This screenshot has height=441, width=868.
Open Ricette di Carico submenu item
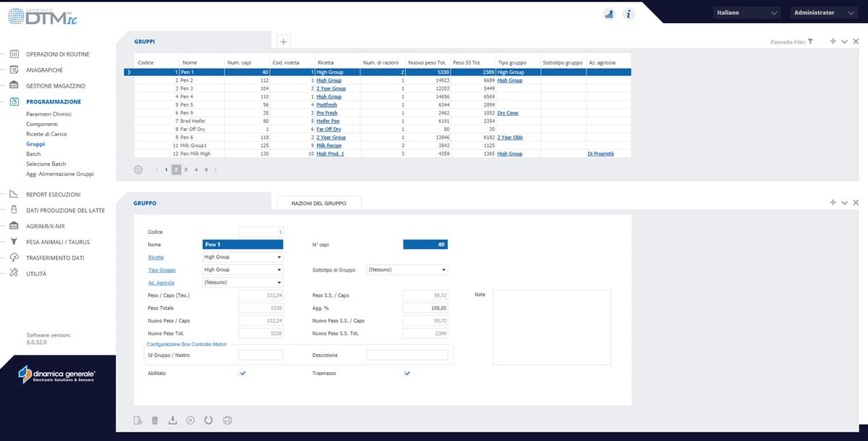tap(46, 134)
